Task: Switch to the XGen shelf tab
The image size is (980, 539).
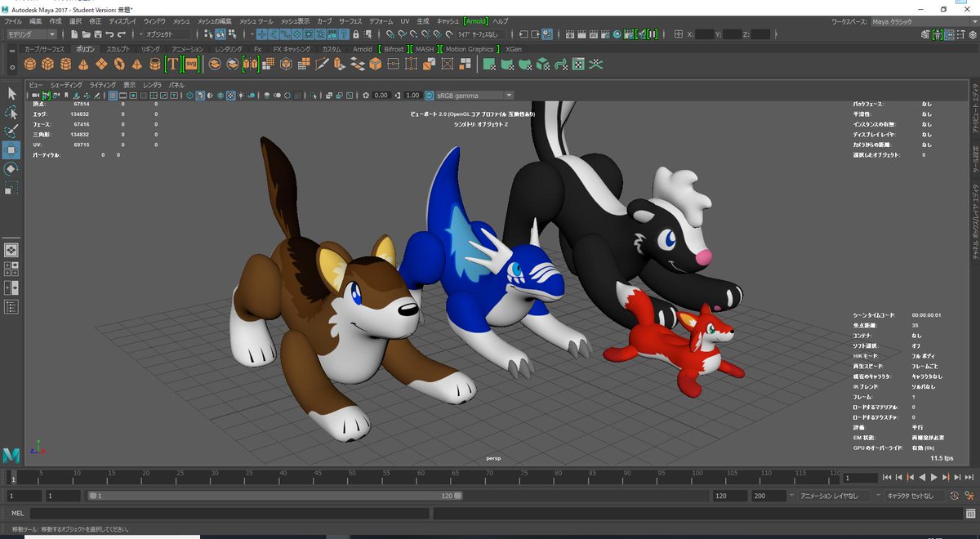Action: pyautogui.click(x=513, y=49)
